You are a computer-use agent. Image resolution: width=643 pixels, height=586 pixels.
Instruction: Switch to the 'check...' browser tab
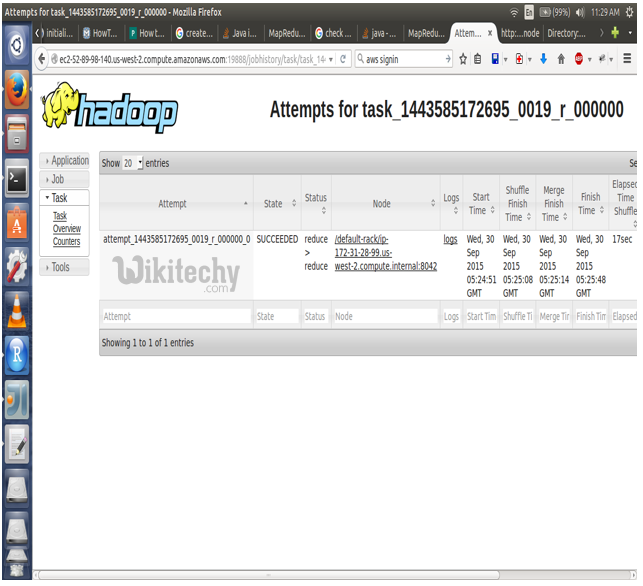333,33
